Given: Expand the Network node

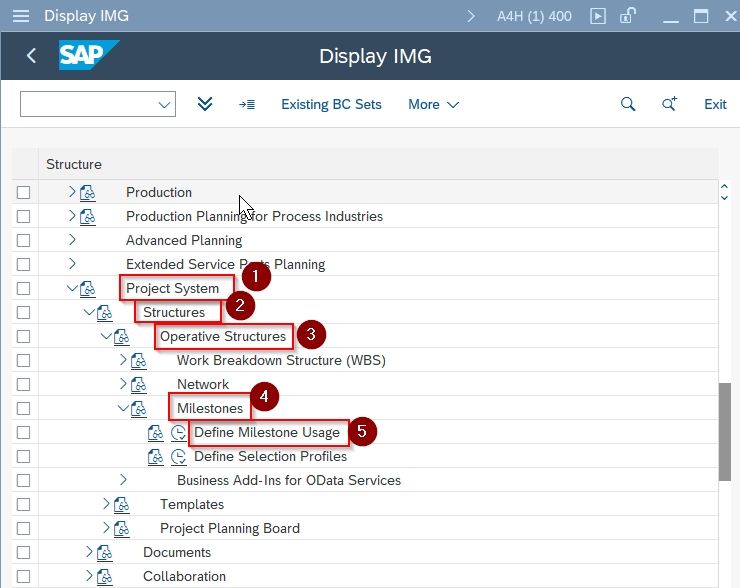Looking at the screenshot, I should tap(123, 384).
